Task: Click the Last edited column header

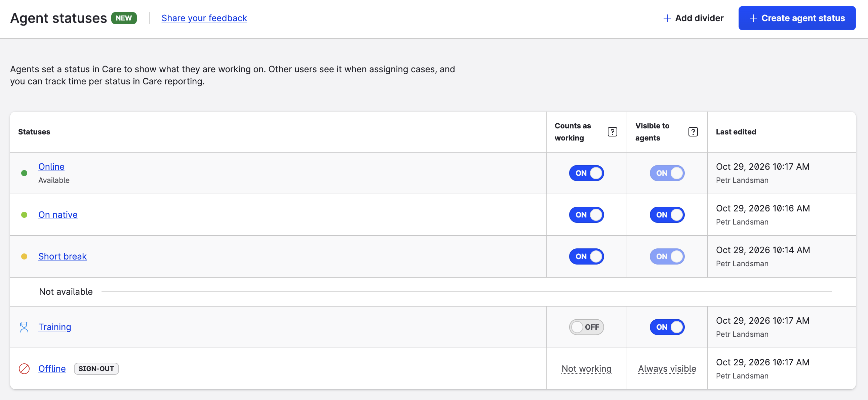Action: 736,132
